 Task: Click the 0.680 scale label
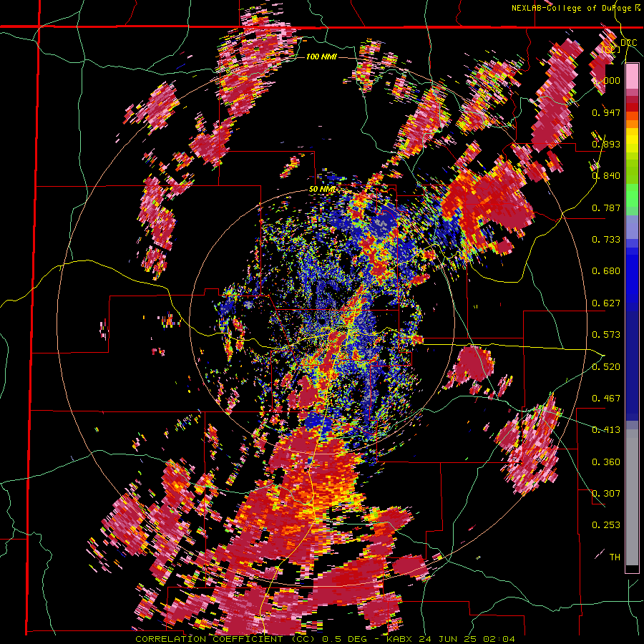pyautogui.click(x=606, y=271)
